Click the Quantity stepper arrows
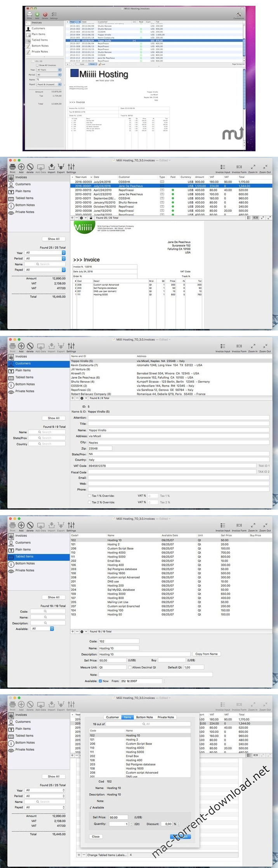 131,824
